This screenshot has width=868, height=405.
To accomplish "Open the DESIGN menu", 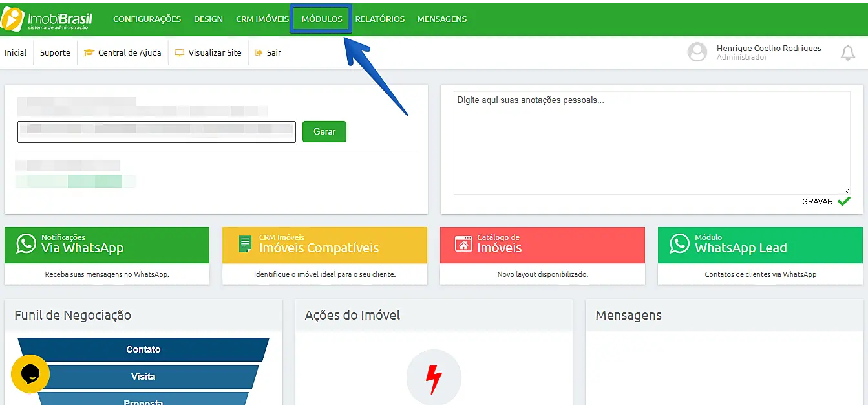I will click(x=208, y=19).
